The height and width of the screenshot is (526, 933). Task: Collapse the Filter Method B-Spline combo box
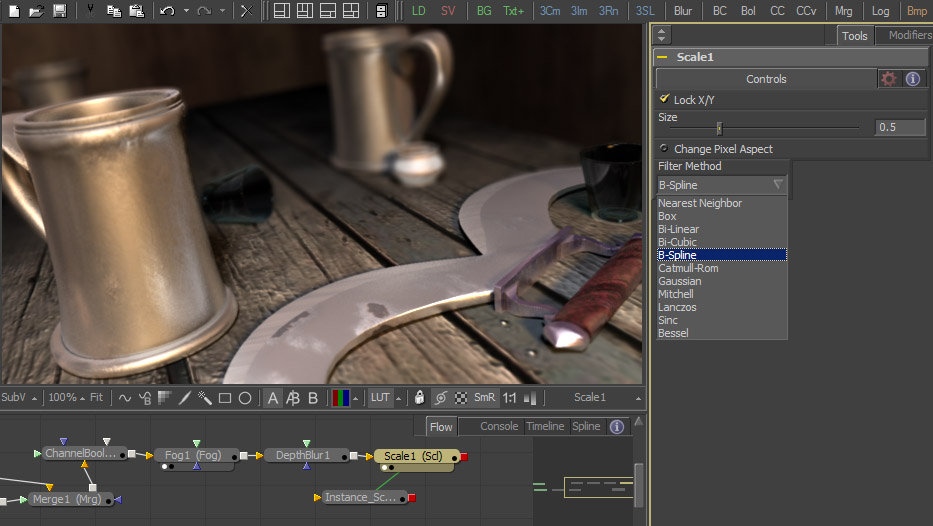[x=778, y=185]
